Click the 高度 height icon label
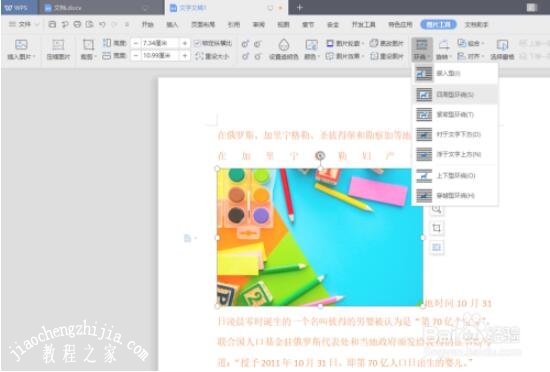The image size is (550, 372). tap(115, 43)
